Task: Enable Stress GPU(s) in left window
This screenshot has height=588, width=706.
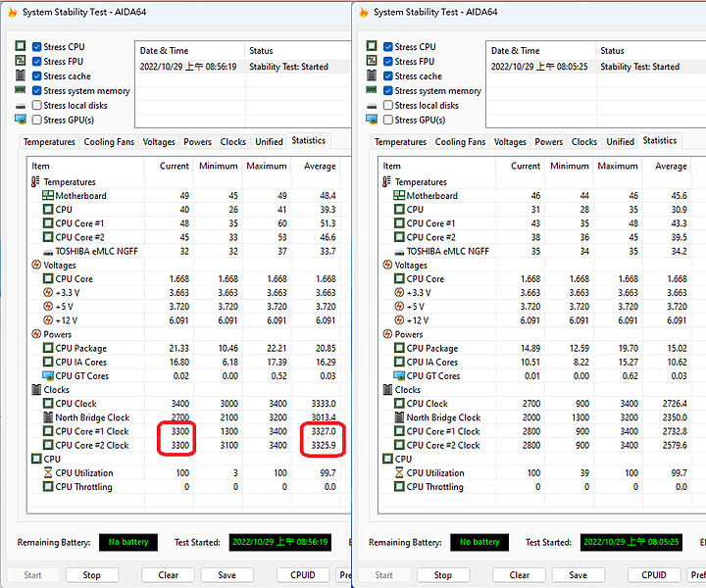Action: tap(37, 120)
